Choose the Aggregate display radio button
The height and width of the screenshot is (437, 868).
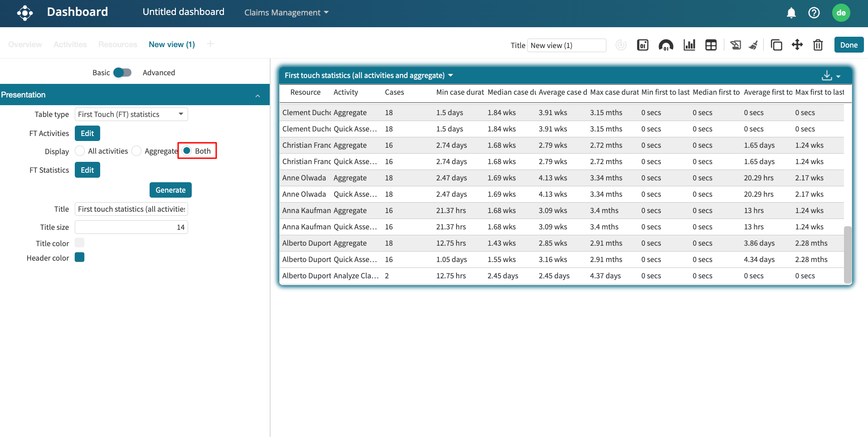pyautogui.click(x=136, y=151)
